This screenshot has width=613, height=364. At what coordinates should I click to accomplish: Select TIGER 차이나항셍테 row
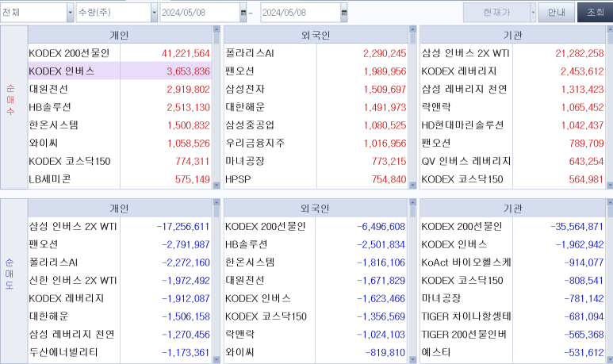click(513, 316)
